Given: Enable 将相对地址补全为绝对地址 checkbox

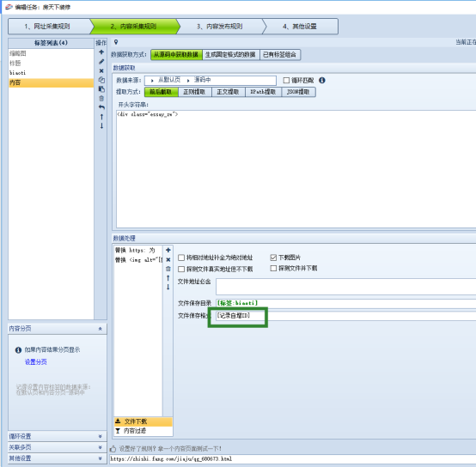Looking at the screenshot, I should [181, 258].
